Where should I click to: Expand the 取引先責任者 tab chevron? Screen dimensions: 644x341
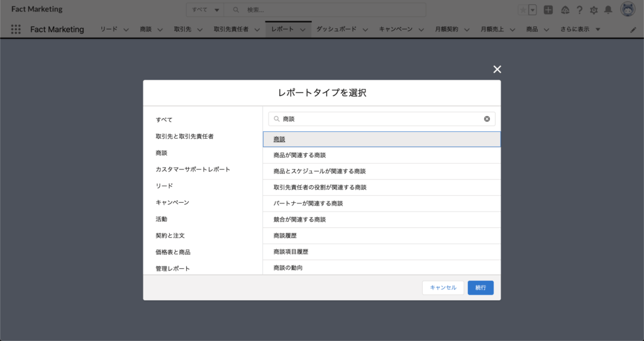click(257, 30)
